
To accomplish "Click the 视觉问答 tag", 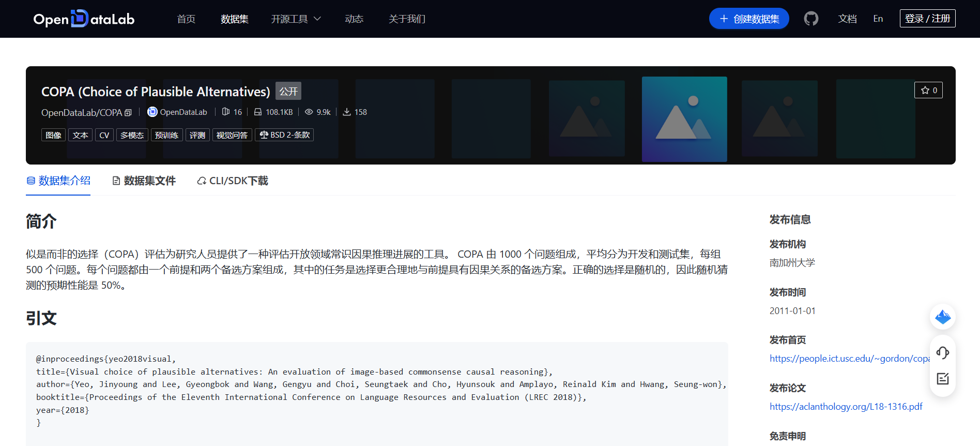I will click(232, 135).
